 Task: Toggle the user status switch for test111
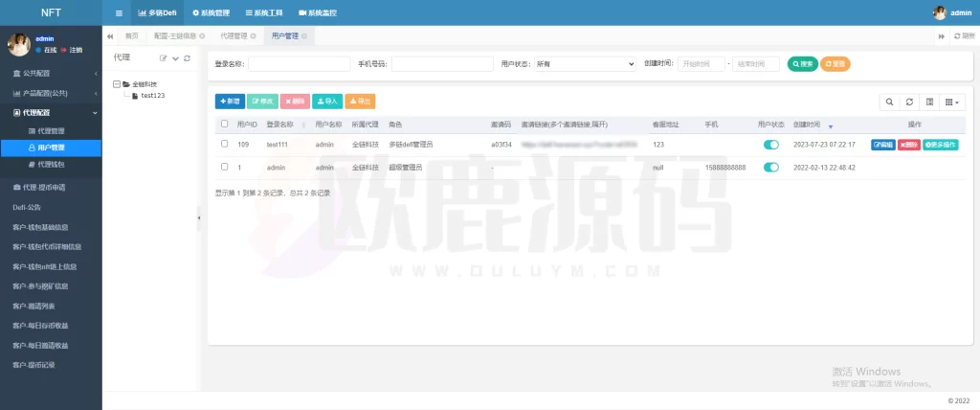771,145
